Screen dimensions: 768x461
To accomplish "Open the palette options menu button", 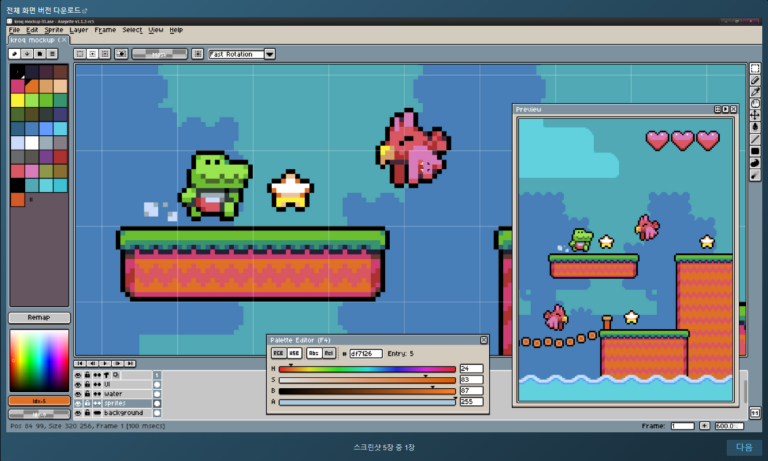I will pyautogui.click(x=52, y=54).
